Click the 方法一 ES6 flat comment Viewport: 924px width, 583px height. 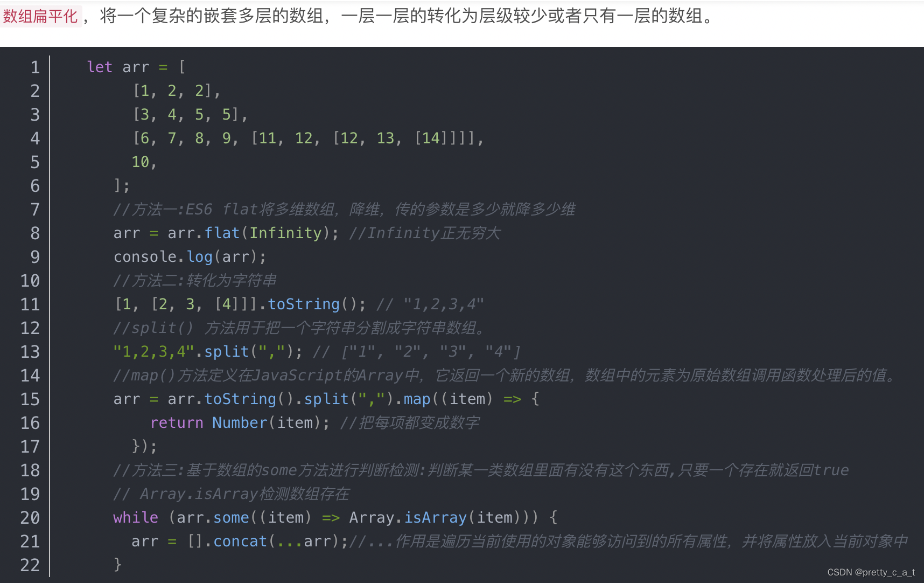345,210
